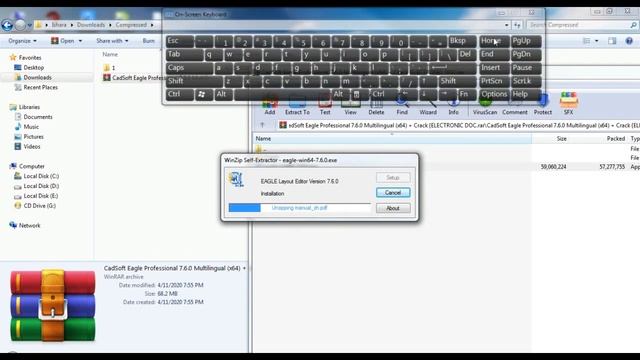Open Explorer help question mark icon

coord(629,41)
